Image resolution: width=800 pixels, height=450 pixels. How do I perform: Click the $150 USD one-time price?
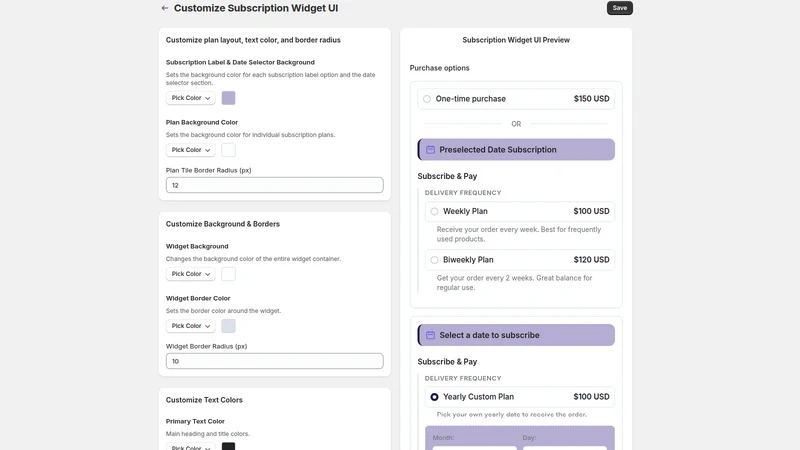click(591, 99)
